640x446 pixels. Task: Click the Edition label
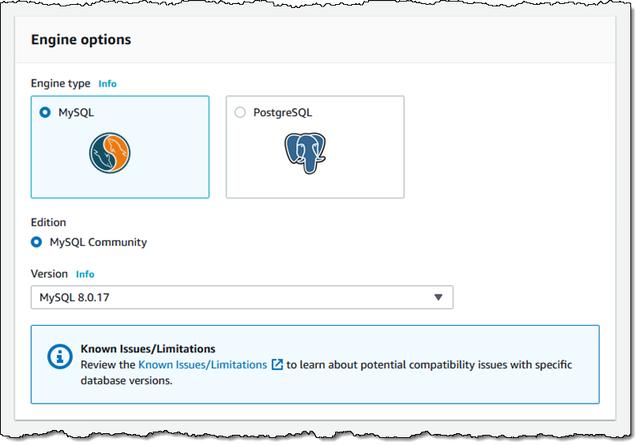[49, 222]
